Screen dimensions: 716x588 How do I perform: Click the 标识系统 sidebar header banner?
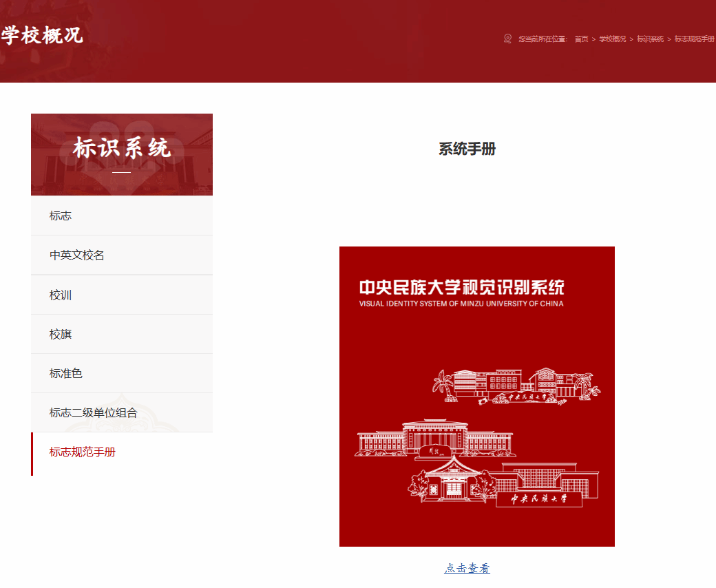pos(122,154)
